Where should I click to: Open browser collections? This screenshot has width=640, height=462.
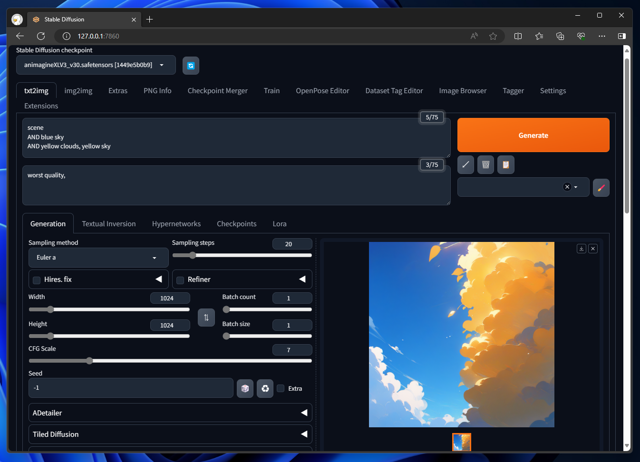(560, 36)
